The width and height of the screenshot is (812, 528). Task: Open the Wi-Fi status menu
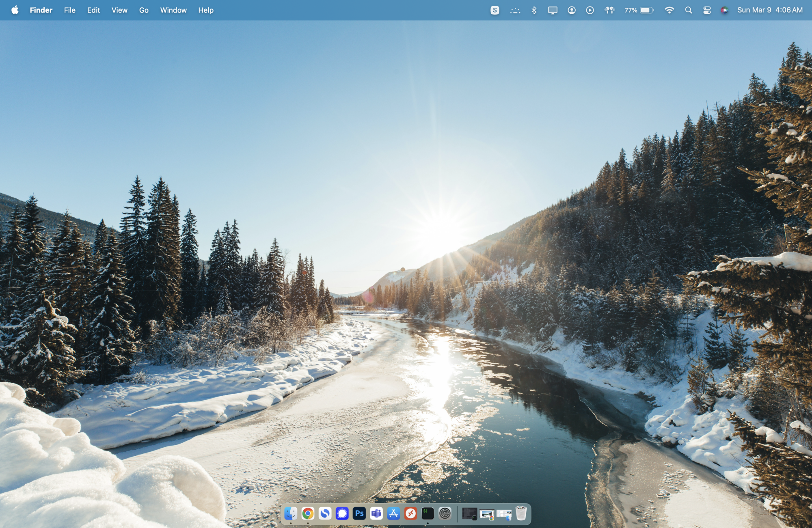tap(669, 10)
